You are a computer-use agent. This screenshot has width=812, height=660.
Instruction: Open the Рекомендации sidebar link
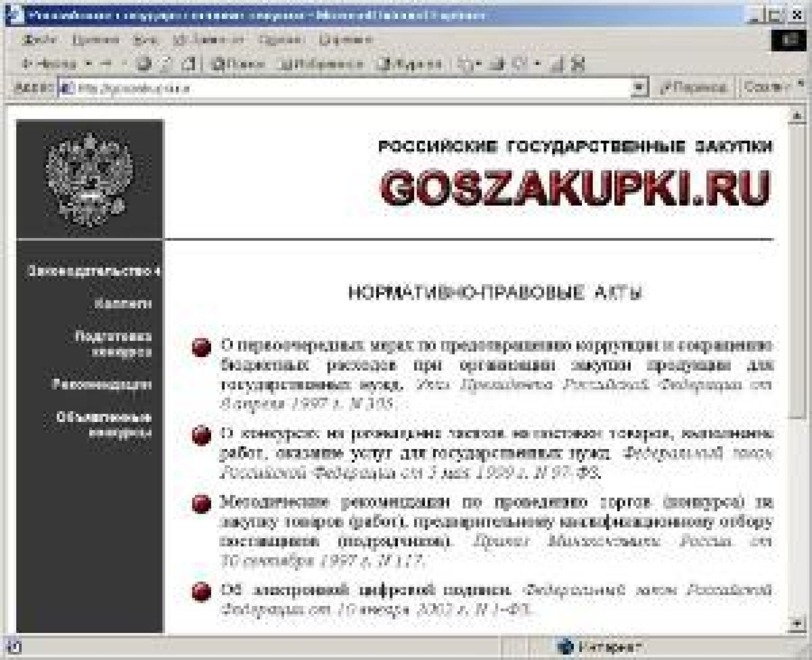[x=101, y=384]
